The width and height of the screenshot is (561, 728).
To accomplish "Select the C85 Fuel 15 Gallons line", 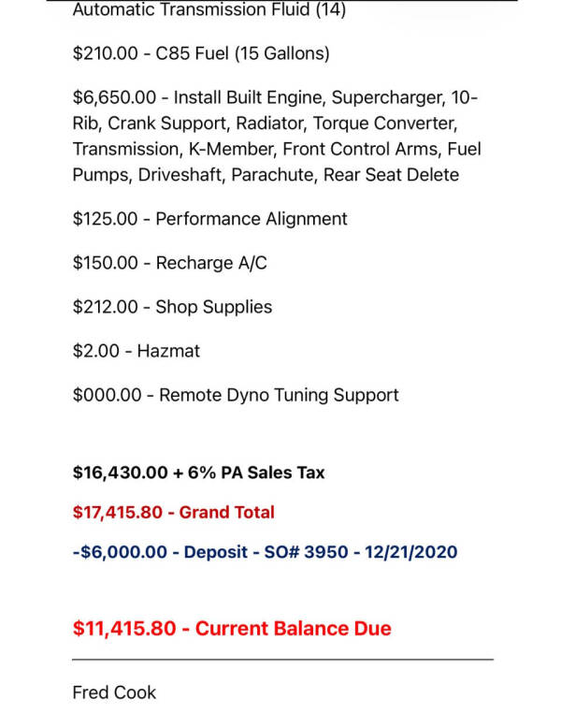I will coord(201,54).
